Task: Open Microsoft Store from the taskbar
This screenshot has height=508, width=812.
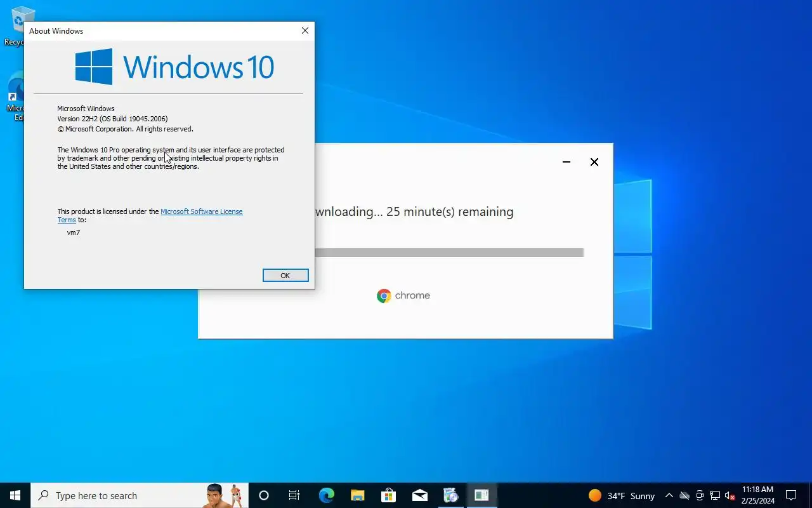Action: click(388, 495)
